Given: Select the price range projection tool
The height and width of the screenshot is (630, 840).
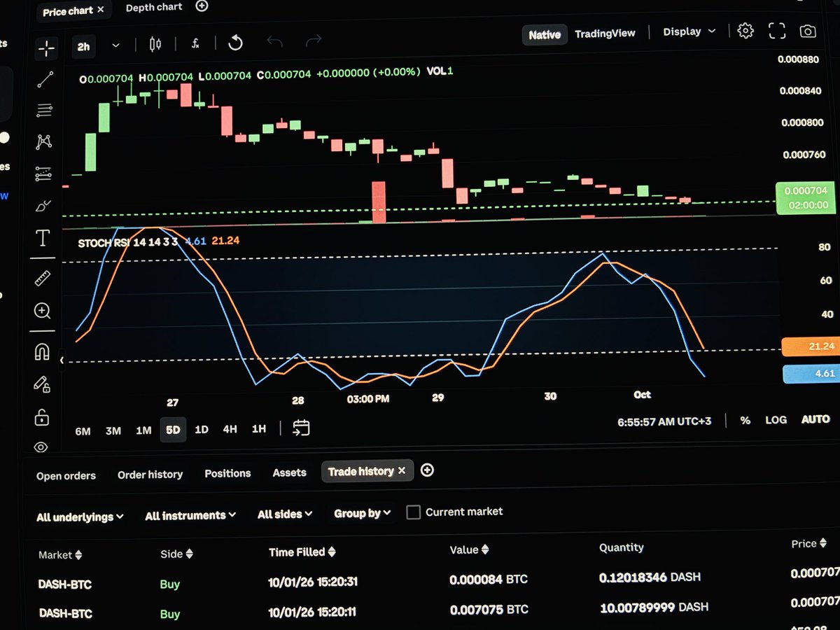Looking at the screenshot, I should [x=43, y=174].
